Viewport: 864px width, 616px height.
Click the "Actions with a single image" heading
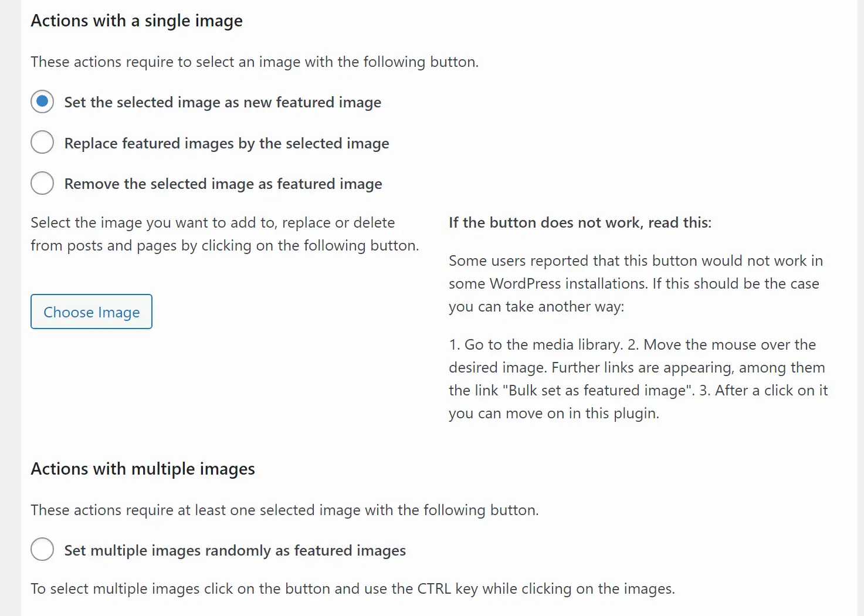(x=136, y=21)
